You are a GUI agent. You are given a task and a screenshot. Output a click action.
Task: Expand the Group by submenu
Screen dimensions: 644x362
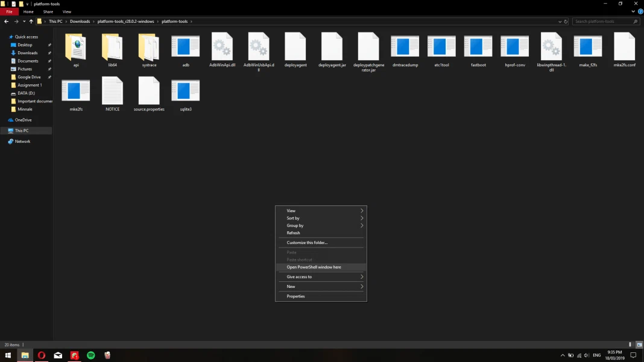point(321,225)
